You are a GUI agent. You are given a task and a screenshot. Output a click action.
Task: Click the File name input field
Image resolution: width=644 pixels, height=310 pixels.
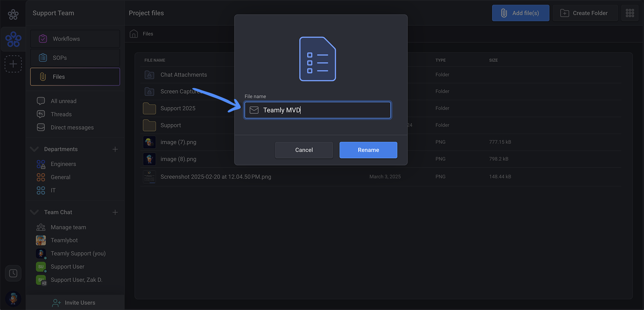pos(317,110)
